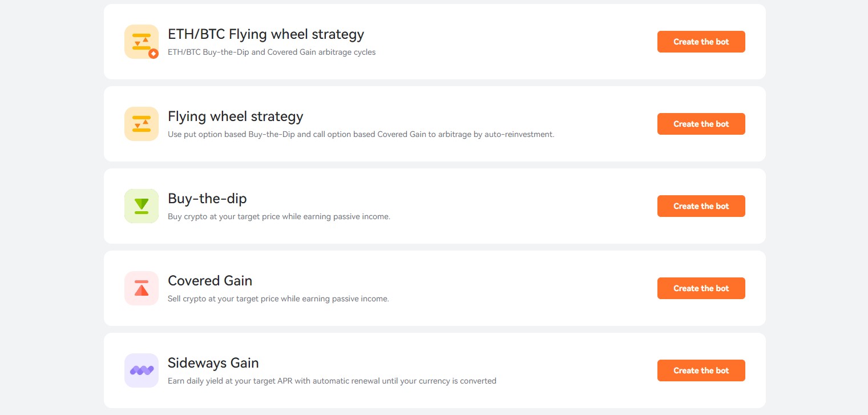The width and height of the screenshot is (868, 415).
Task: Click the purple Sideways Gain wave icon
Action: 142,370
